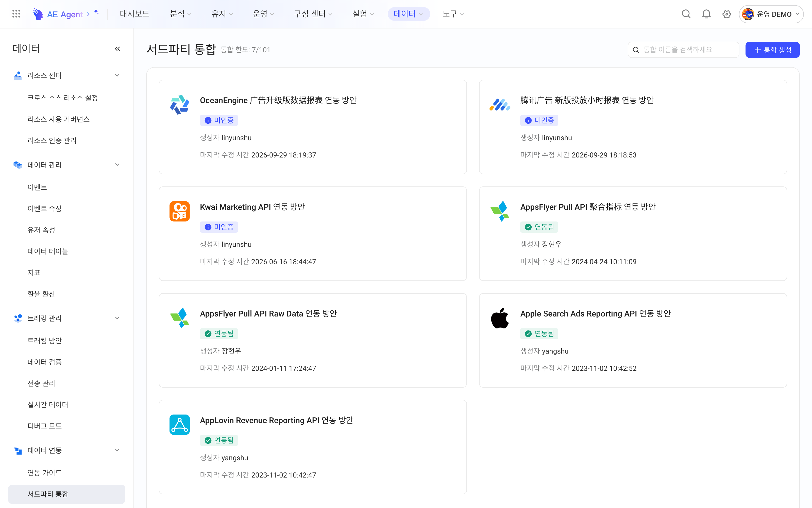Click the 腾讯广告 card logo

[x=500, y=104]
